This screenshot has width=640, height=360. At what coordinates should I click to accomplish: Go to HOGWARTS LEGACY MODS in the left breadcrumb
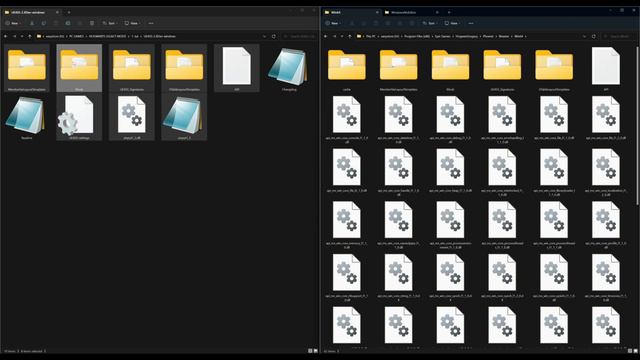107,36
